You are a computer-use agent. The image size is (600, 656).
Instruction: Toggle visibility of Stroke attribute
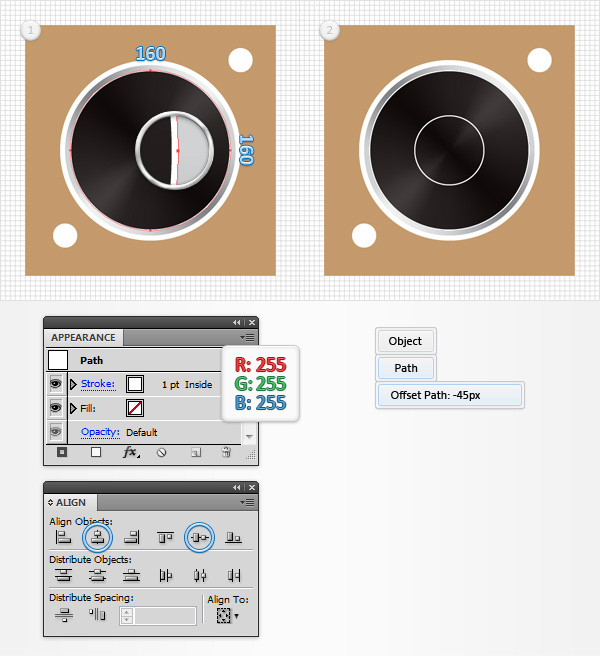(x=55, y=384)
